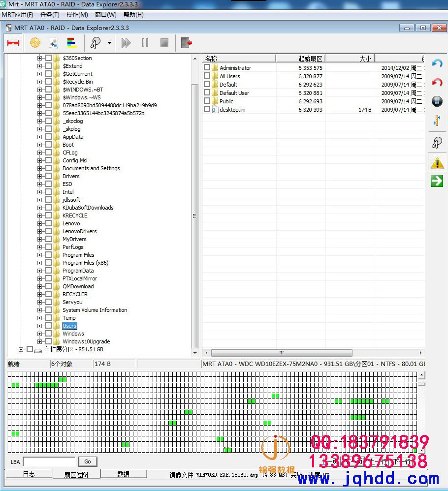Open the MRT应用(F) menu
448x491 pixels.
click(x=18, y=15)
